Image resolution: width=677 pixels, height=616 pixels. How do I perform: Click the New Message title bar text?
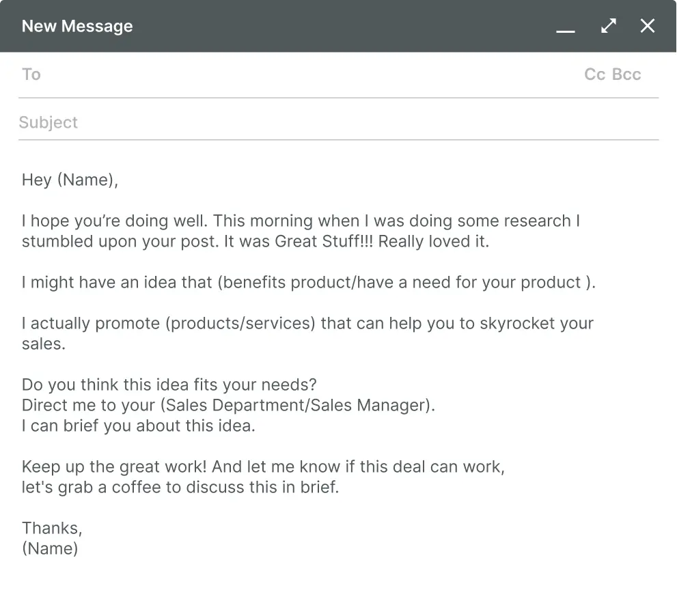pos(77,26)
